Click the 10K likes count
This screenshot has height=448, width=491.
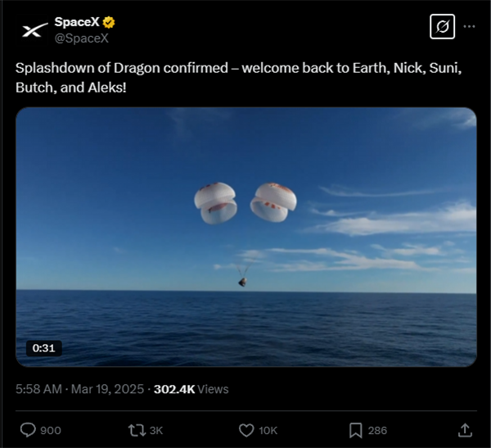point(268,430)
